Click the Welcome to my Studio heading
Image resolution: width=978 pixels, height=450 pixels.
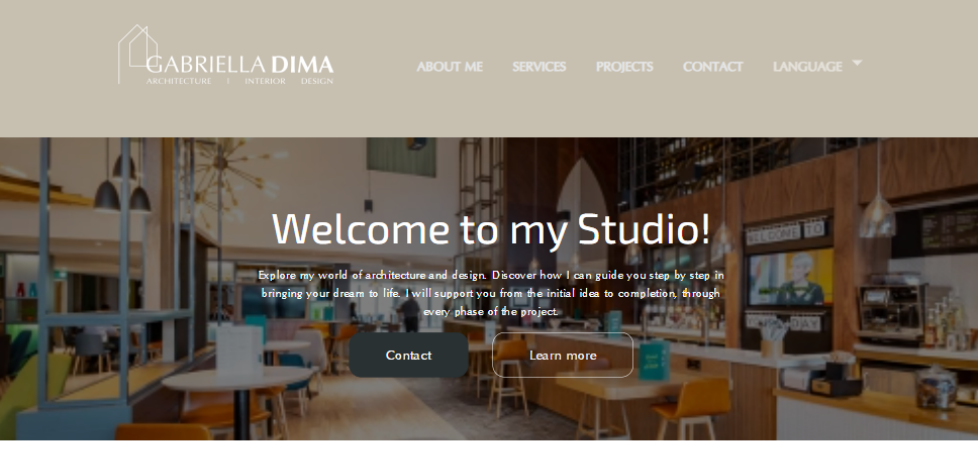click(491, 228)
